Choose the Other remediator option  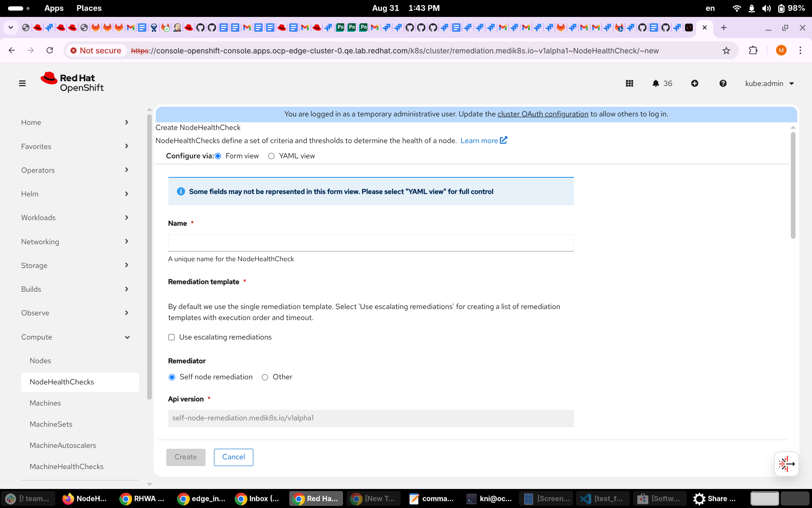click(265, 377)
